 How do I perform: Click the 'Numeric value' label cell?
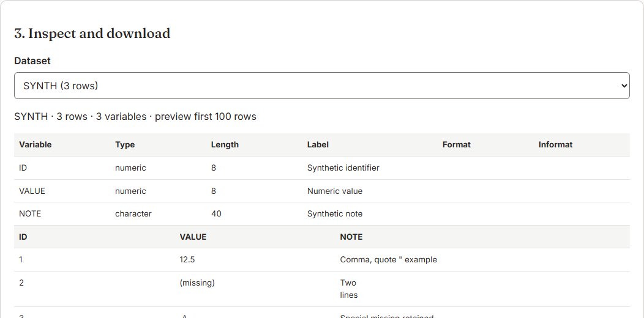click(335, 191)
